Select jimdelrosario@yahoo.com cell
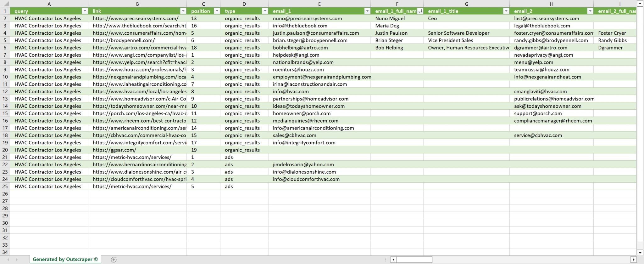Screen dimensions: 644x264 [x=319, y=164]
